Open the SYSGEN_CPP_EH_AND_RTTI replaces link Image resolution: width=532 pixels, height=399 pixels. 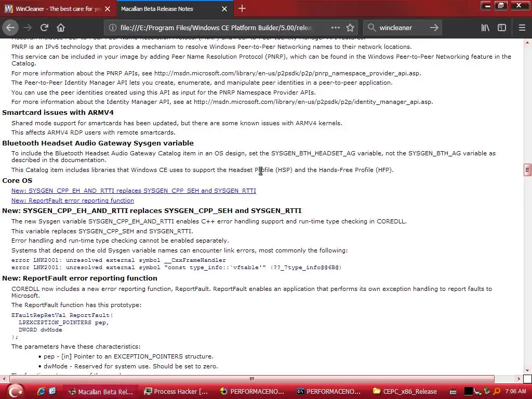click(x=134, y=191)
